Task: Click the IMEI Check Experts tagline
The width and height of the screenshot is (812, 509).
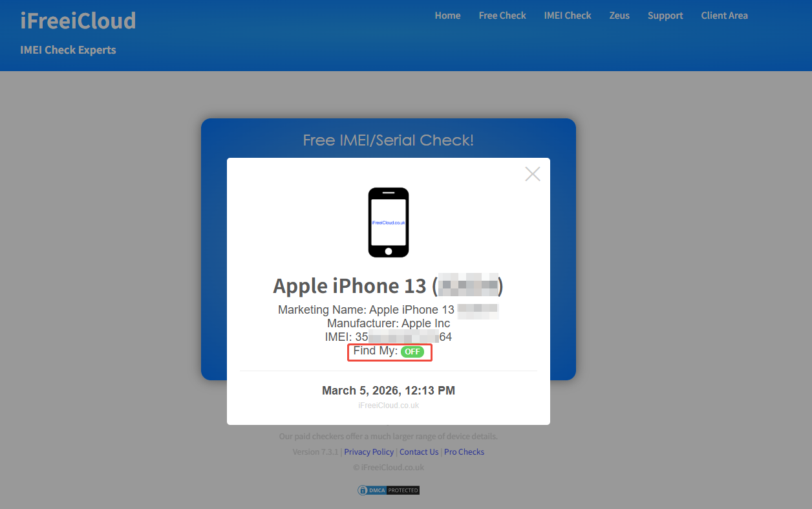Action: pyautogui.click(x=68, y=50)
